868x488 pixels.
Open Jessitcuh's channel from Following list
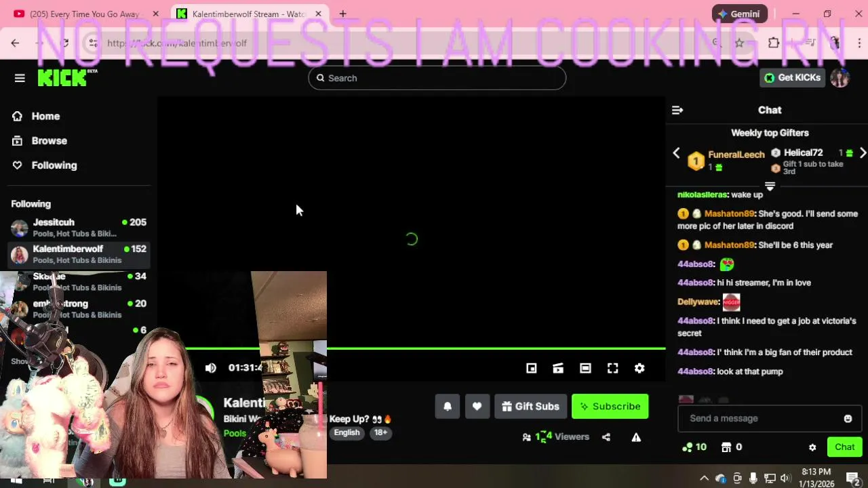click(x=79, y=227)
